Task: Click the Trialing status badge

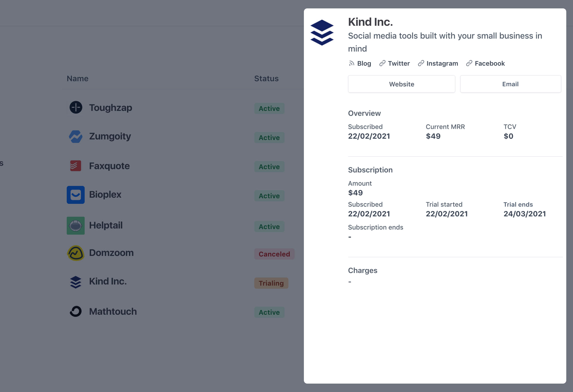Action: click(x=271, y=283)
